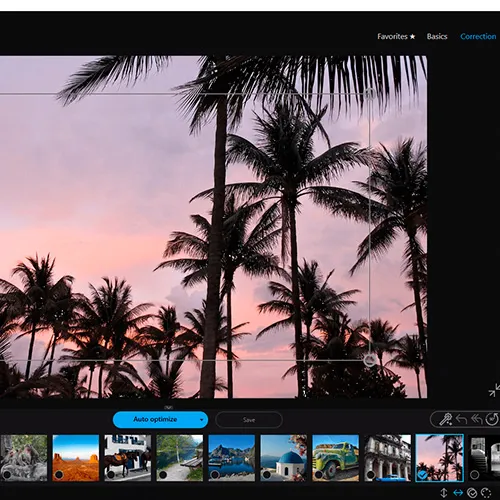Click the double-arrow undo all icon
500x500 pixels.
pyautogui.click(x=477, y=419)
